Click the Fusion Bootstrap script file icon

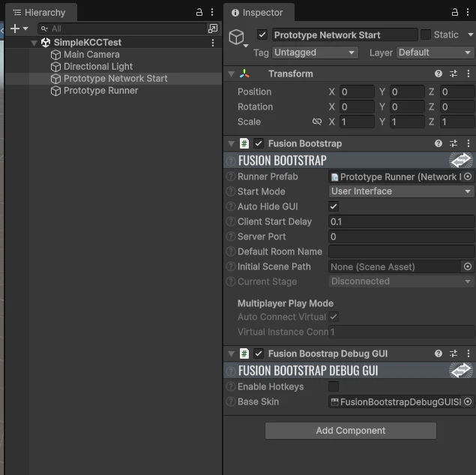point(244,143)
